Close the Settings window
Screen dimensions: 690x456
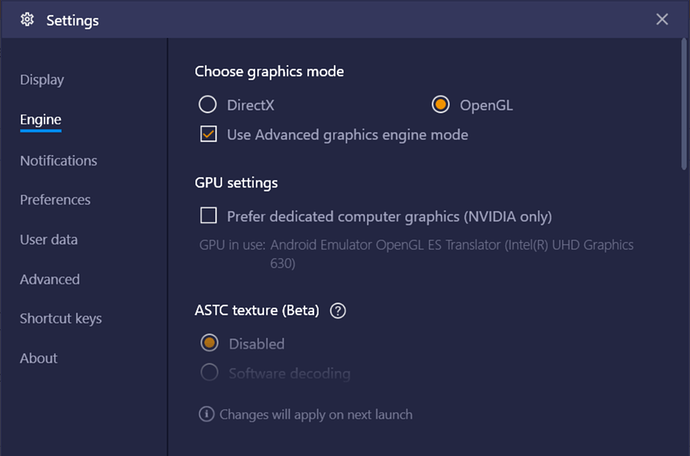(662, 19)
